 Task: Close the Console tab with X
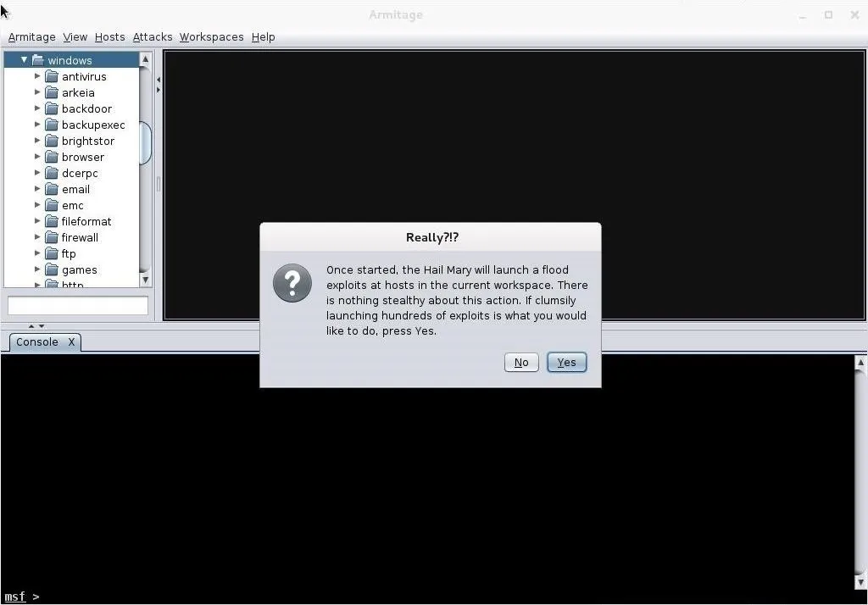tap(71, 342)
